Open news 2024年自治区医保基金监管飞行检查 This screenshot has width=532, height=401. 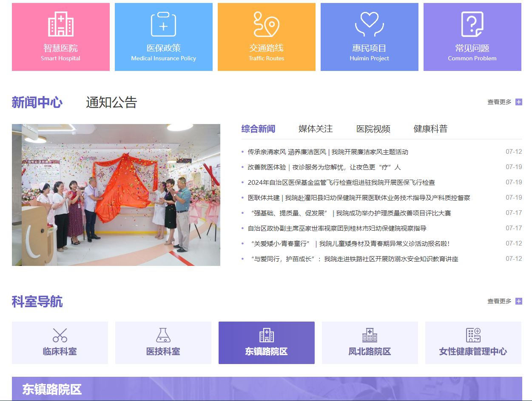[x=341, y=183]
